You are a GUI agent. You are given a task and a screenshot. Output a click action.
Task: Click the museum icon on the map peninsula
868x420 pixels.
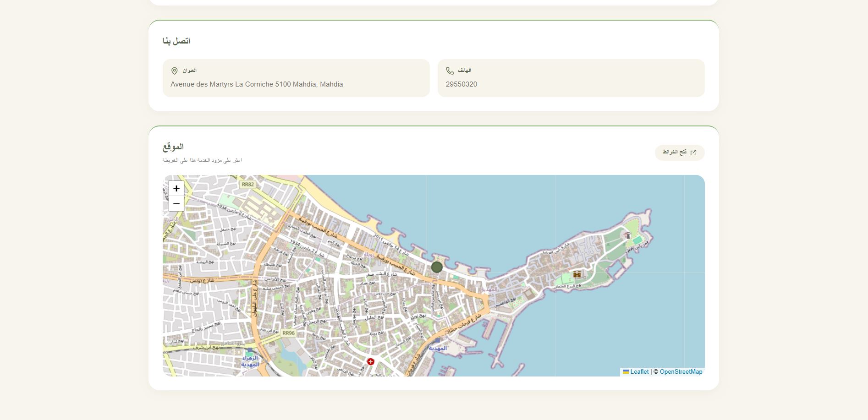[577, 274]
